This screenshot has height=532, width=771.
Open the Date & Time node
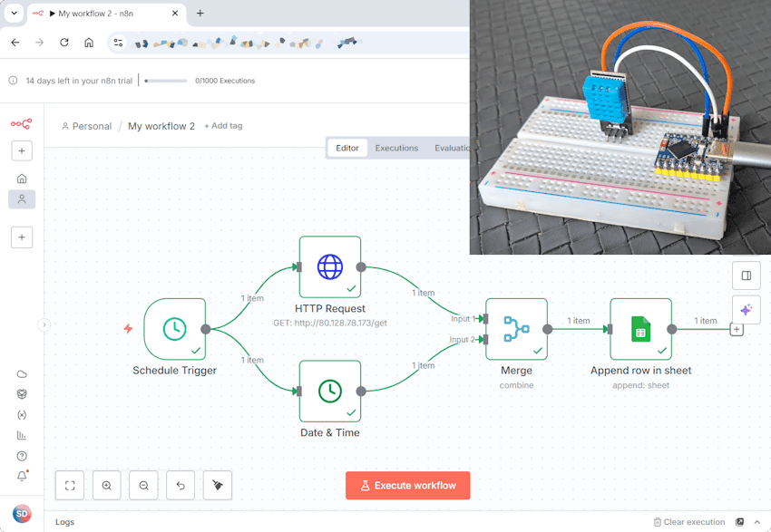pos(330,392)
